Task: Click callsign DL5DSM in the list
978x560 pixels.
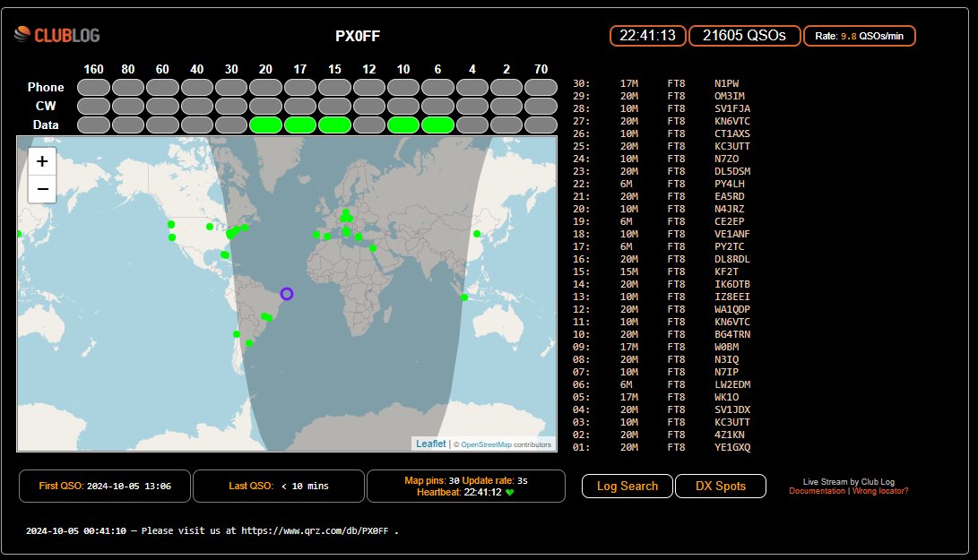Action: (x=732, y=171)
